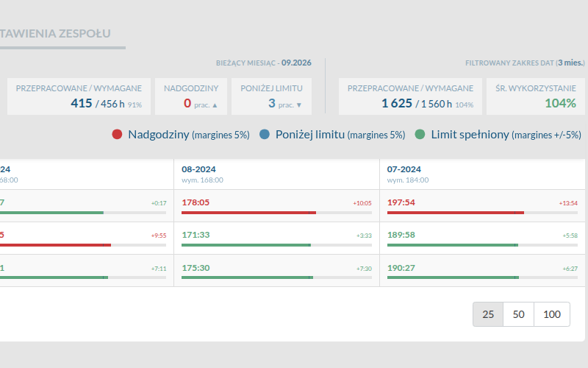Click the 190:27 hours value
588x368 pixels.
(401, 268)
